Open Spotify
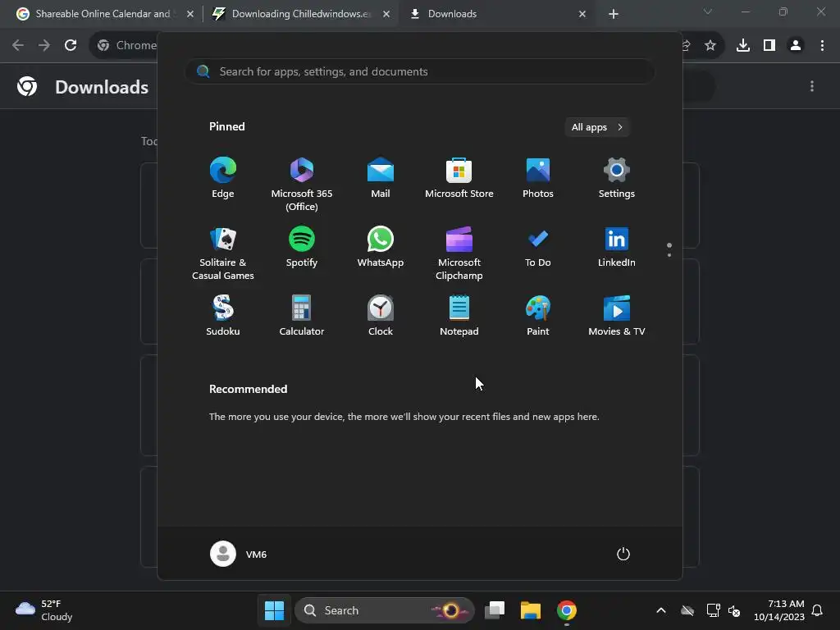The width and height of the screenshot is (840, 630). click(302, 247)
